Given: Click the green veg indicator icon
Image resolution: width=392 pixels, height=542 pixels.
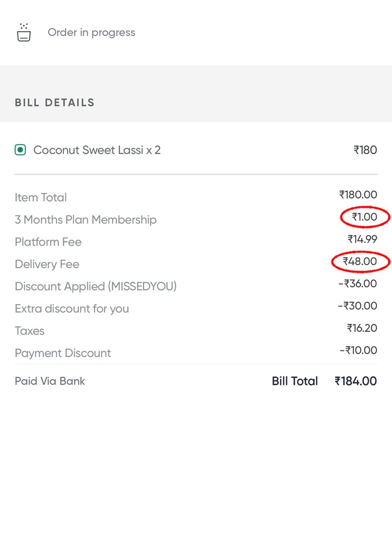Looking at the screenshot, I should [20, 150].
